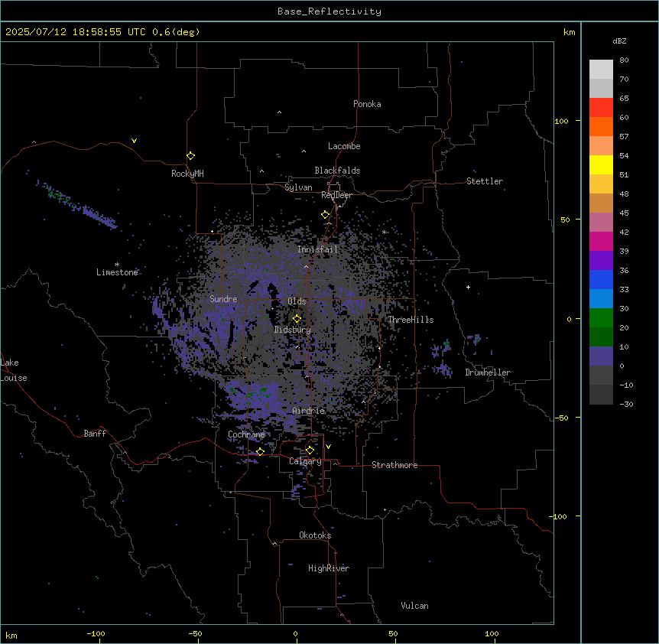Click the Limestone label
659x644 pixels.
[x=117, y=272]
